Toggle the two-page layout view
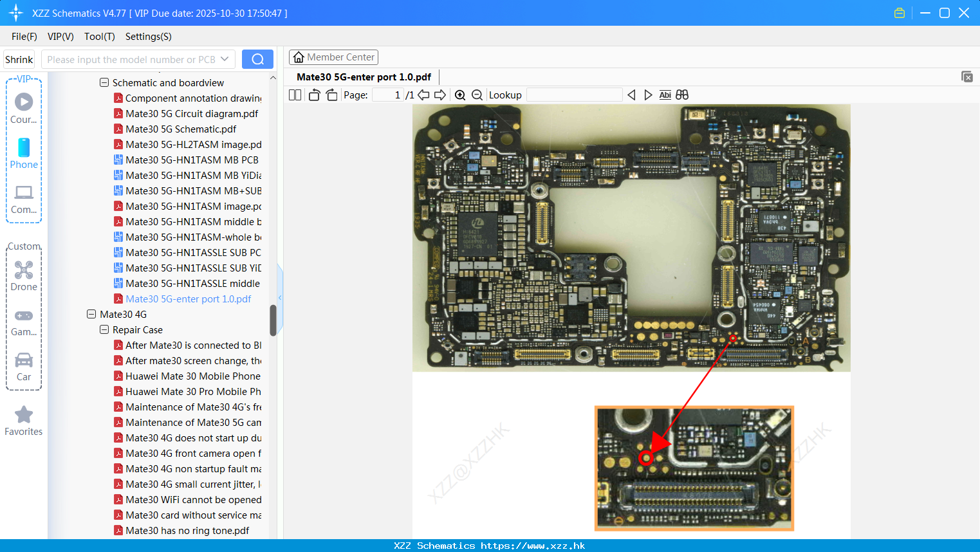The image size is (980, 552). [295, 95]
